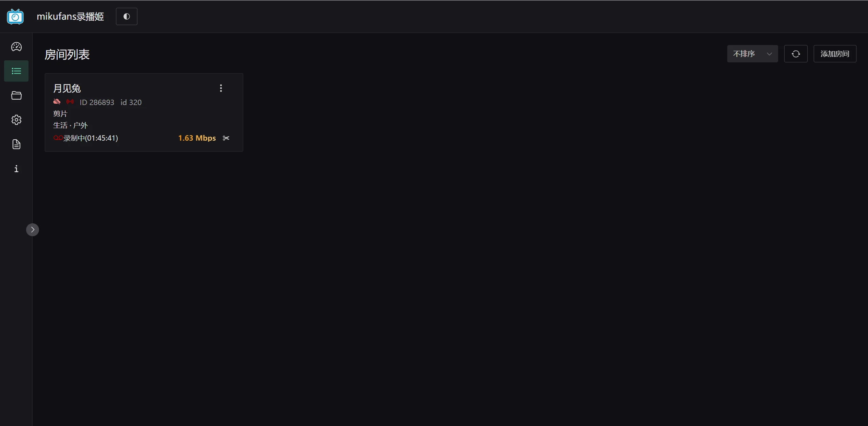Click the 月见兔 room name
The width and height of the screenshot is (868, 426).
pos(67,88)
